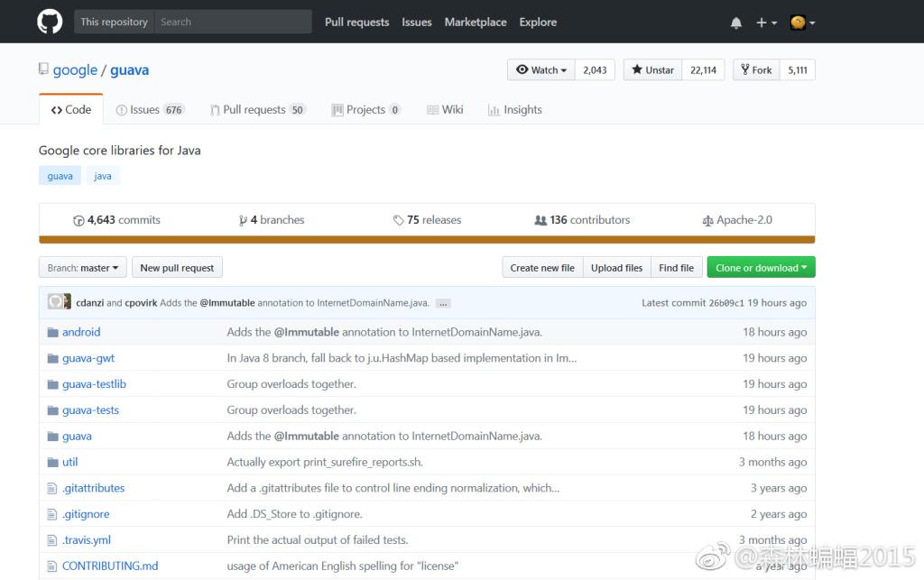Click the star icon on Unstar

coord(637,69)
